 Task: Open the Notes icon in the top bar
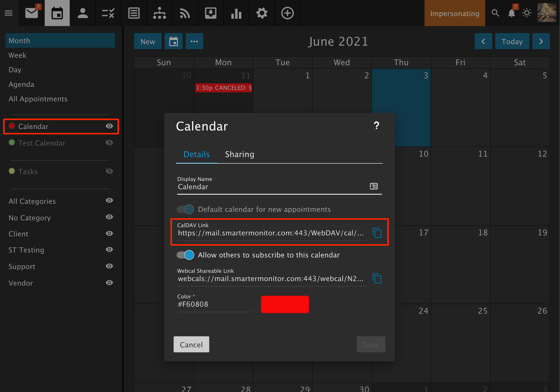[x=134, y=13]
